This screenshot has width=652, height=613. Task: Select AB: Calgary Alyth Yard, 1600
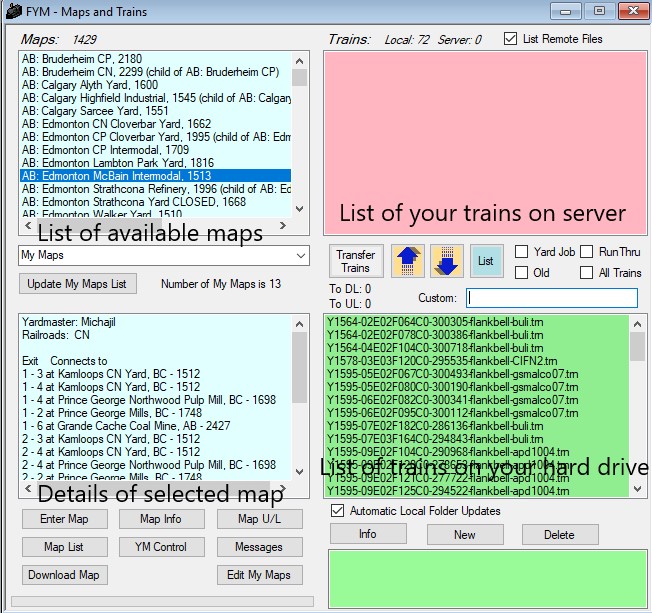tap(156, 85)
